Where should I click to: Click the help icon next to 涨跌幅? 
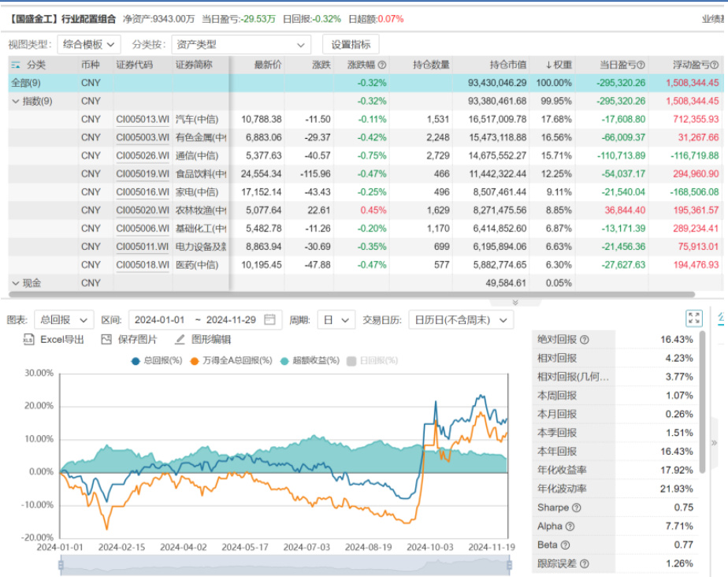point(382,65)
